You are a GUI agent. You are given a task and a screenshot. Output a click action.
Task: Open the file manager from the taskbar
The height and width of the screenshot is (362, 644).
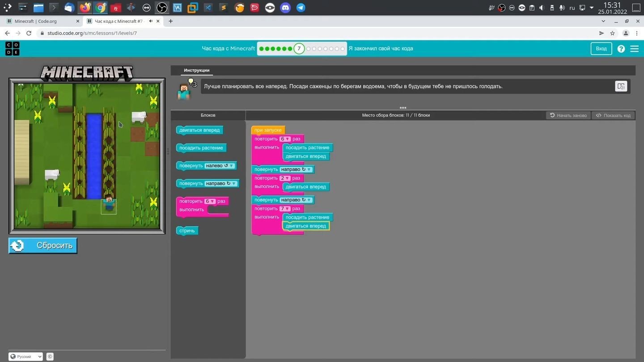coord(38,8)
